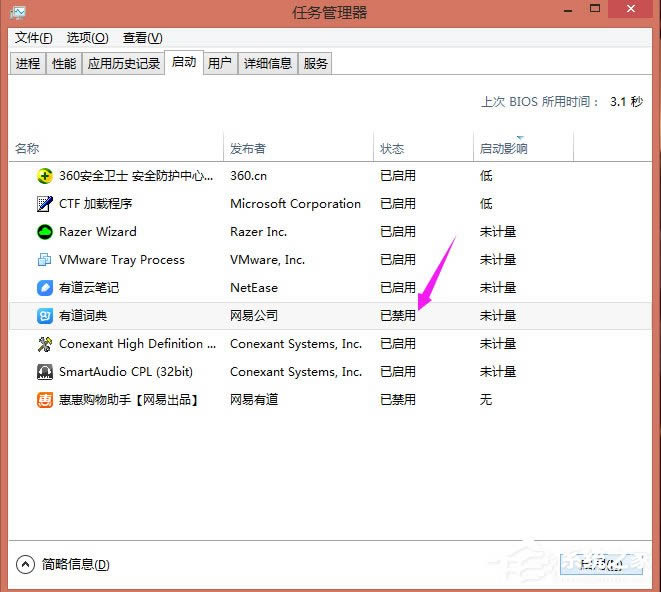661x592 pixels.
Task: Click 无 impact value of 惠惠购物助手
Action: 486,400
